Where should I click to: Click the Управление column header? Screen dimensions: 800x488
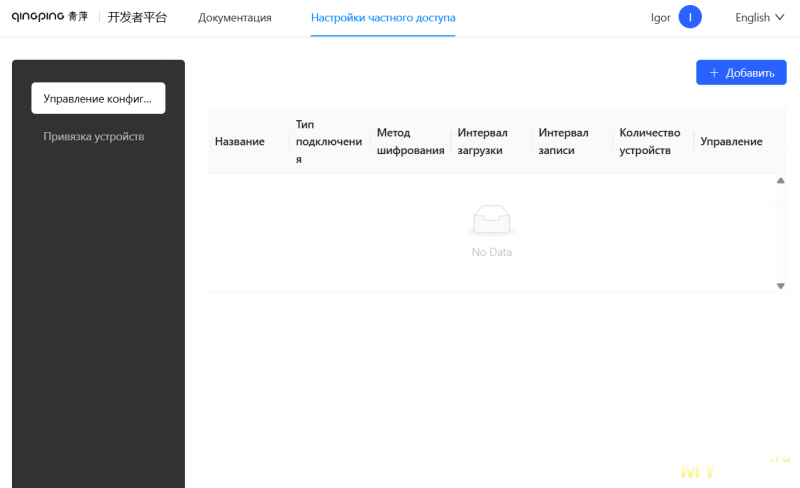[731, 142]
